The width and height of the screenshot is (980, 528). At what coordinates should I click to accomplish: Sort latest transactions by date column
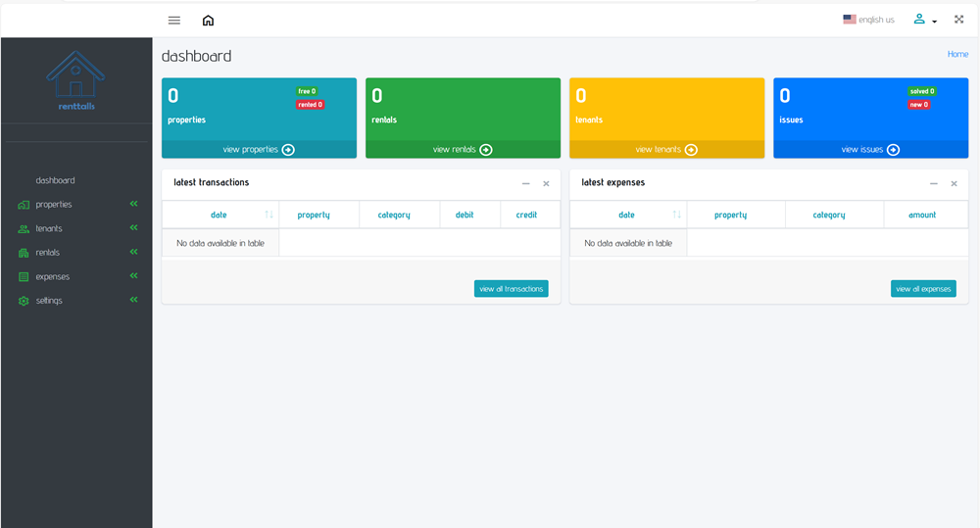pyautogui.click(x=220, y=215)
